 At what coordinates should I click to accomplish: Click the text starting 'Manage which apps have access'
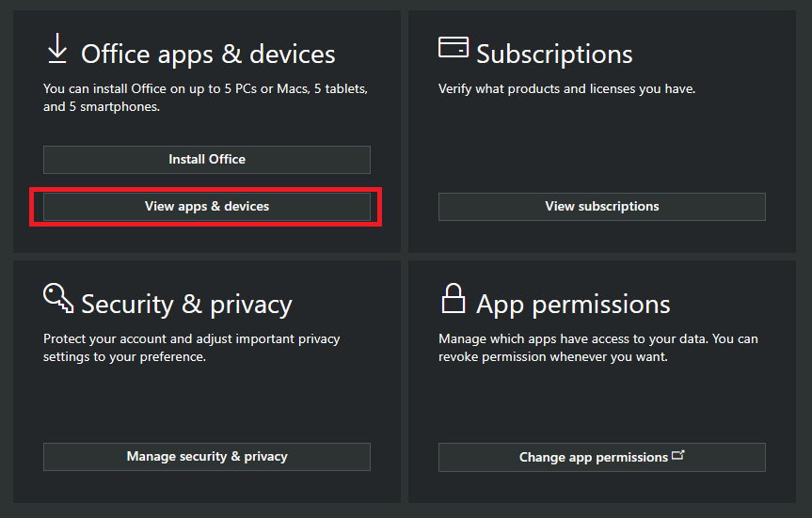point(598,348)
